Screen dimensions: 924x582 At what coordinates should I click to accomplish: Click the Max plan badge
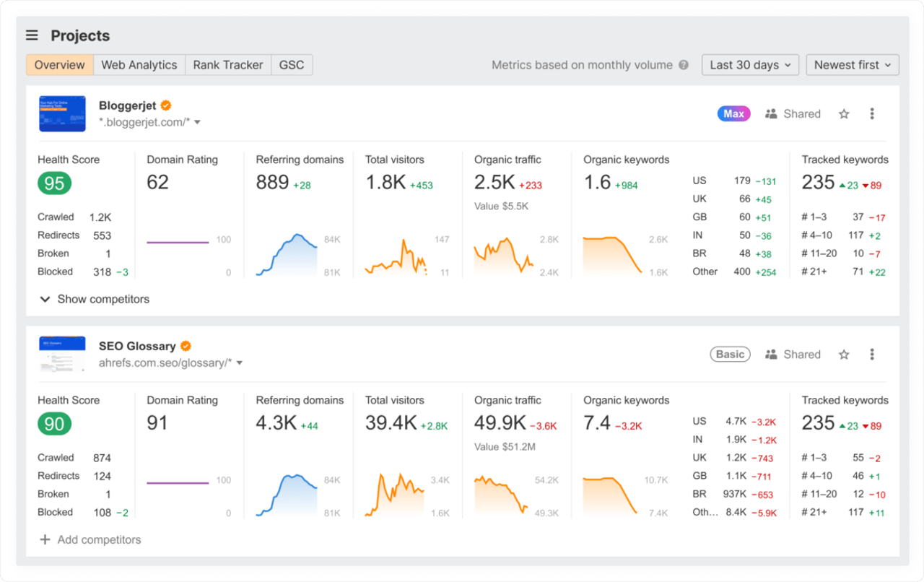(x=733, y=113)
